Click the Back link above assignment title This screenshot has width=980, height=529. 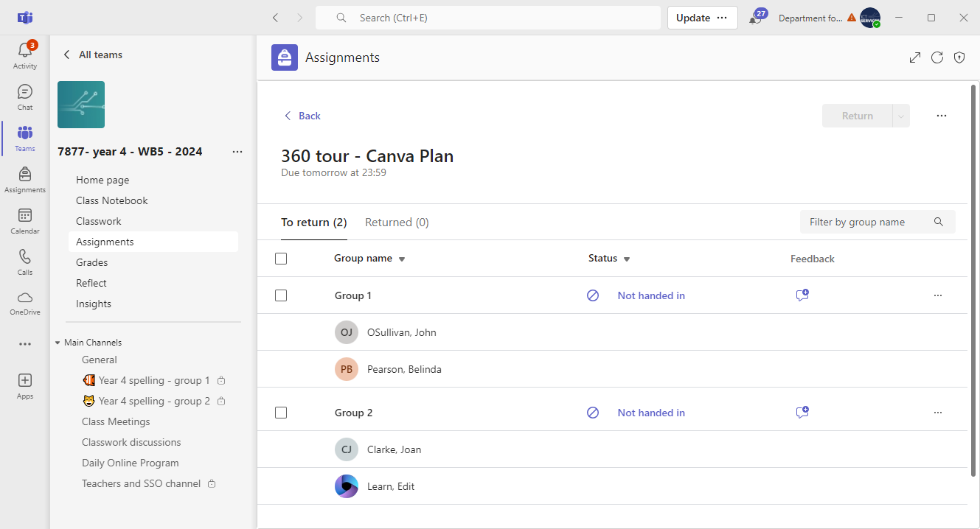[x=302, y=116]
